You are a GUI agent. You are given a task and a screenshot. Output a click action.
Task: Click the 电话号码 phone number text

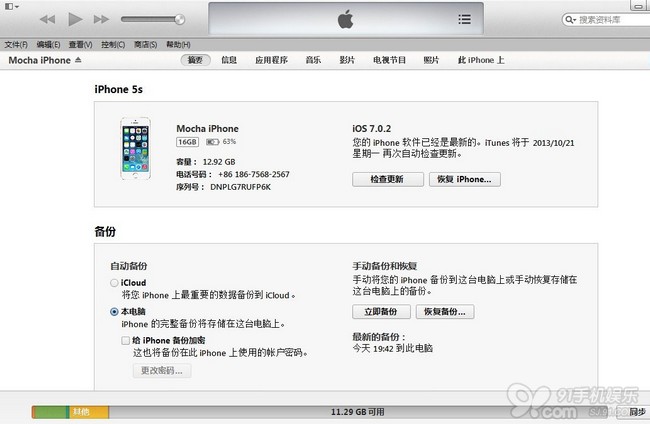(x=233, y=174)
